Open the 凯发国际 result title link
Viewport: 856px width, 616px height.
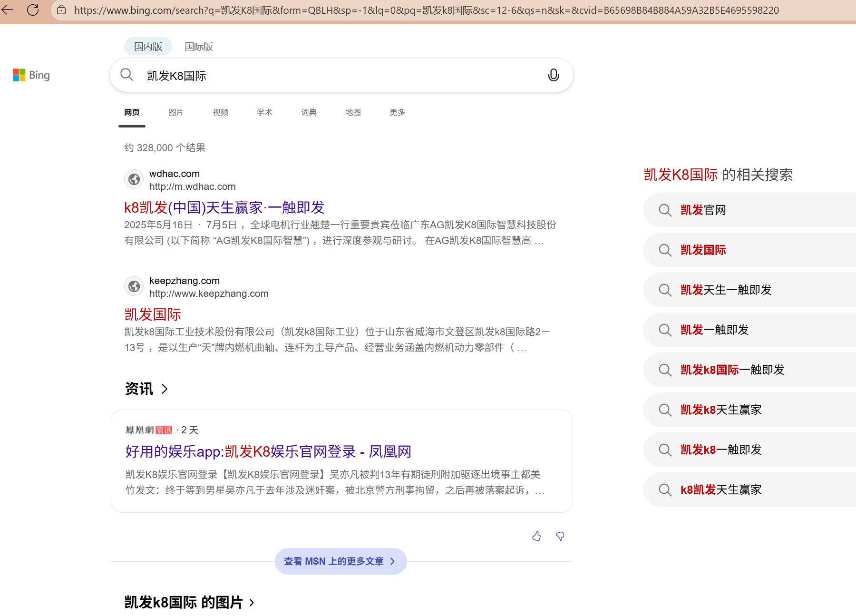[x=153, y=314]
